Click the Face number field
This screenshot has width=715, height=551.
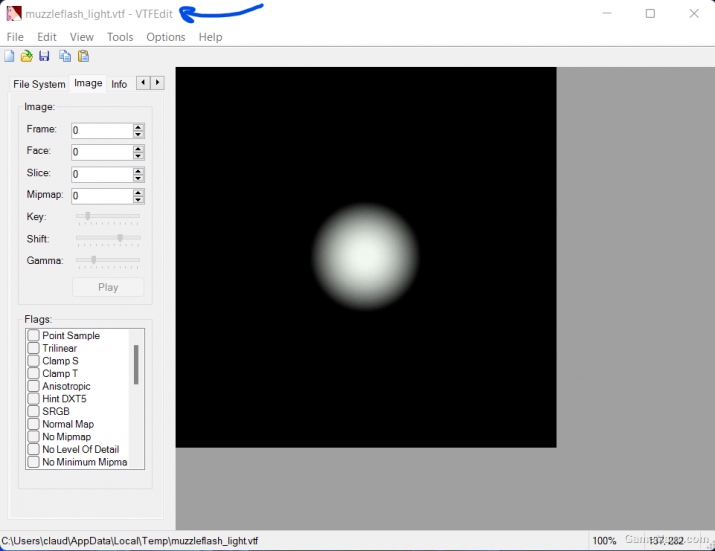coord(102,152)
